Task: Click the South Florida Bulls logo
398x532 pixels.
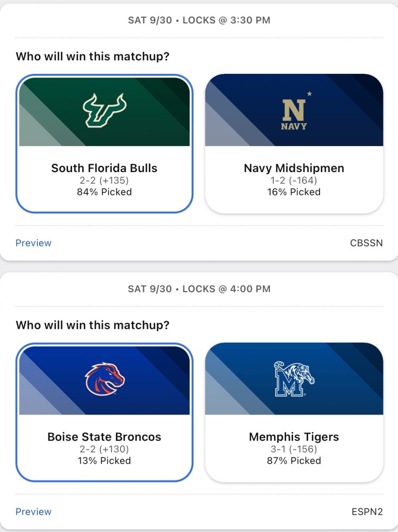Action: pyautogui.click(x=104, y=111)
